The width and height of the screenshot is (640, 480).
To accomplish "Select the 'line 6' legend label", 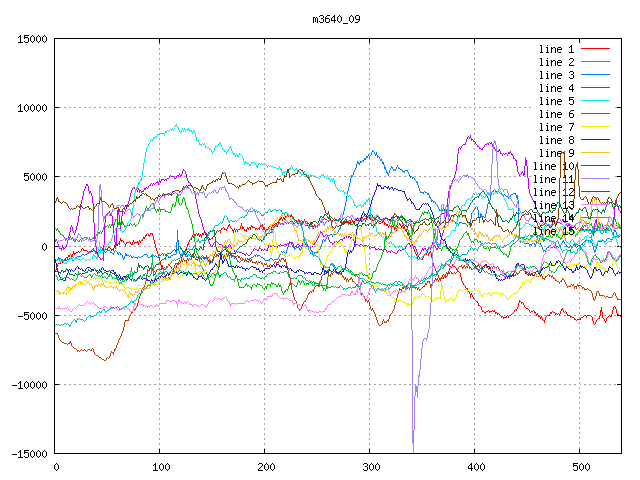I will 556,114.
